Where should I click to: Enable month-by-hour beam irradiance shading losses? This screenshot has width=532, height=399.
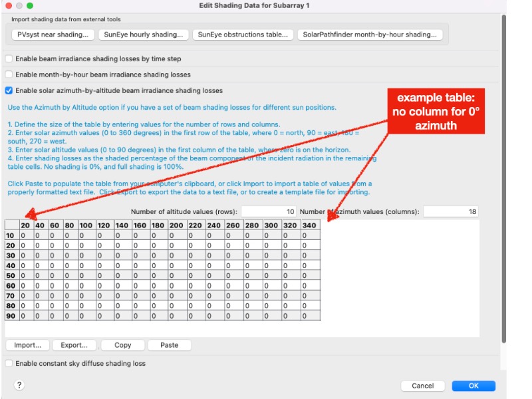point(9,74)
